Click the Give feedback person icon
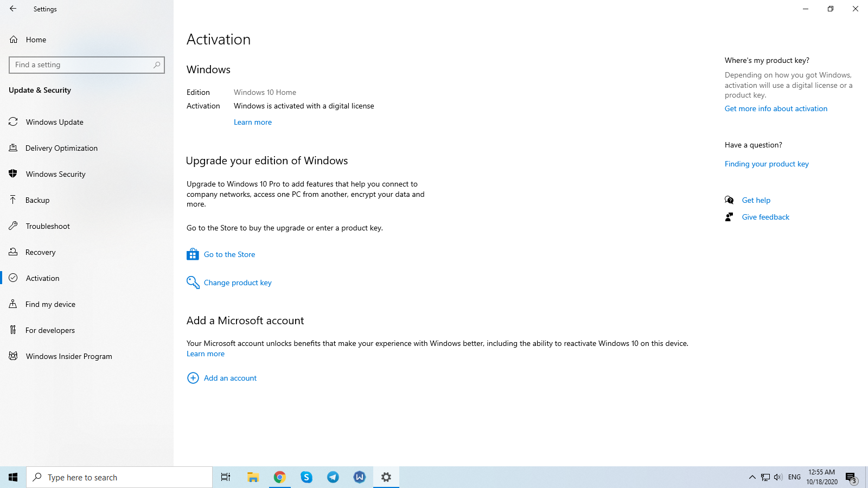The height and width of the screenshot is (488, 868). (x=729, y=217)
